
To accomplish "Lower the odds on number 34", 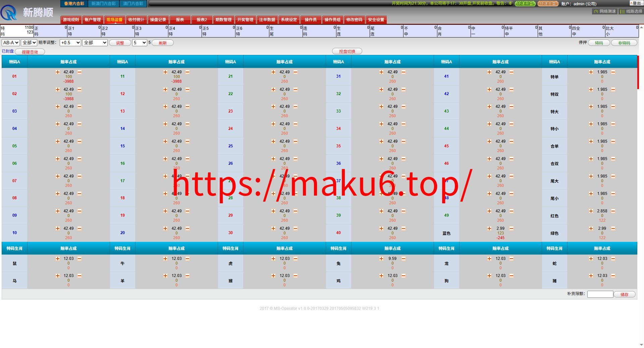I will (x=404, y=124).
